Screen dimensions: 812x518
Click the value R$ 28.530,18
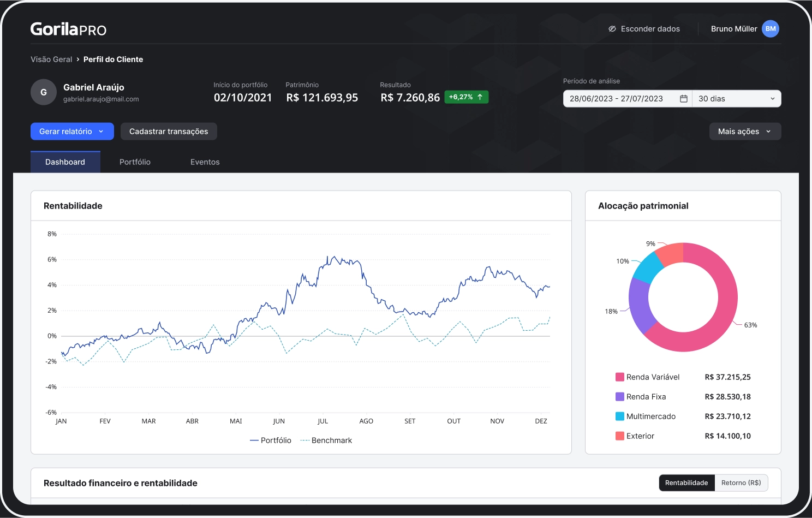pos(728,397)
